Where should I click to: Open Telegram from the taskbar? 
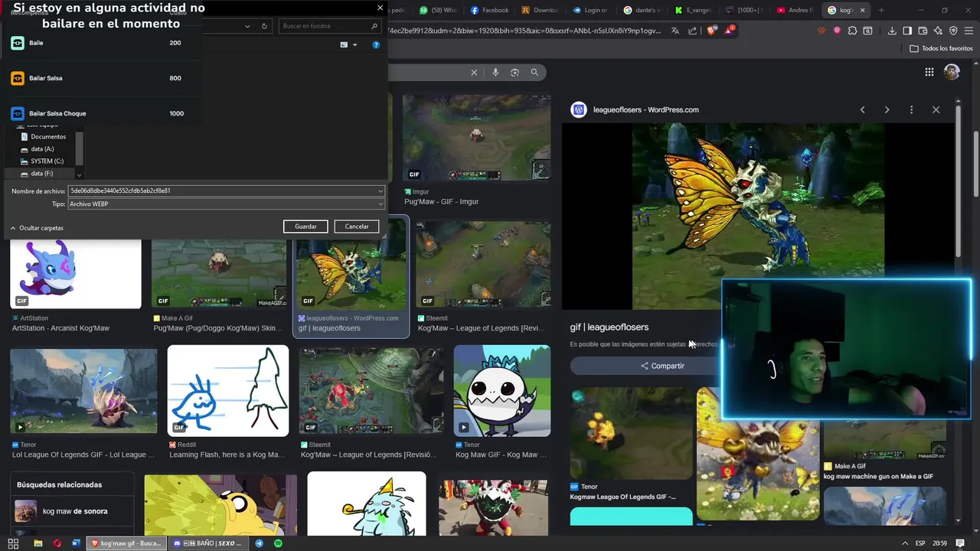point(259,543)
